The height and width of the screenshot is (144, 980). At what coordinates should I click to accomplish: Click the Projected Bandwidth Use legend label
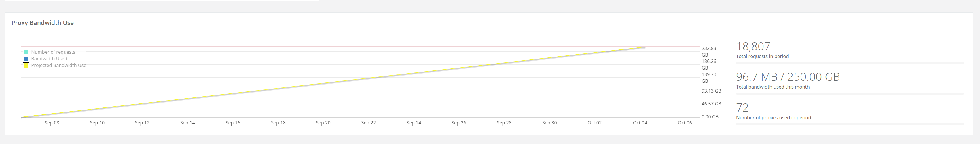[58, 65]
